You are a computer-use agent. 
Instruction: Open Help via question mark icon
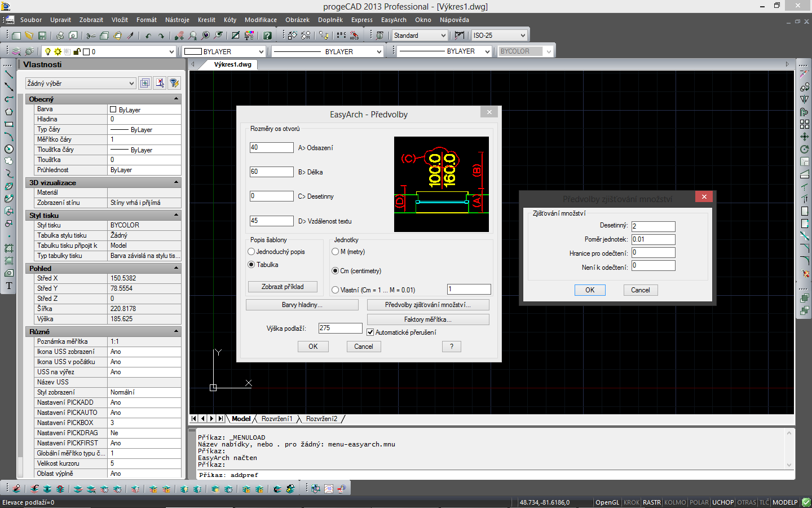pyautogui.click(x=267, y=36)
